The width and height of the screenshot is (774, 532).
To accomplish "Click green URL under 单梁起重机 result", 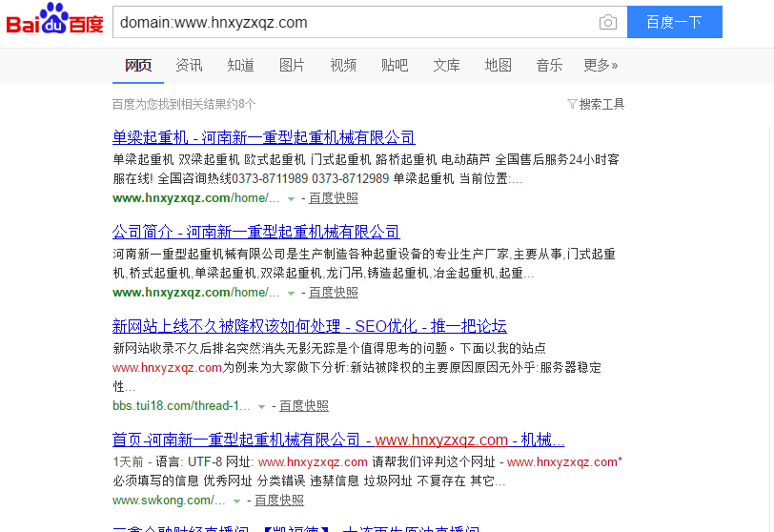I will 196,198.
